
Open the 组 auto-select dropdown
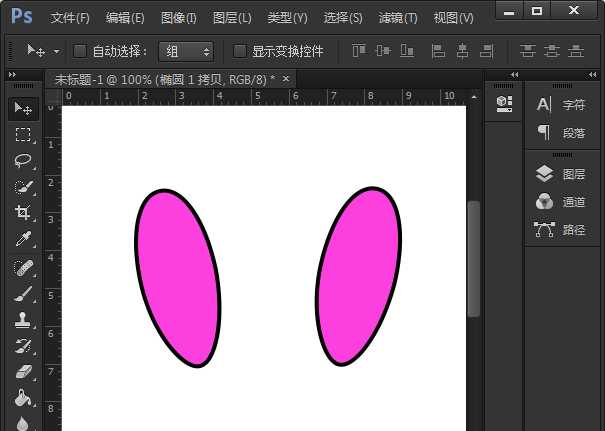(x=186, y=51)
